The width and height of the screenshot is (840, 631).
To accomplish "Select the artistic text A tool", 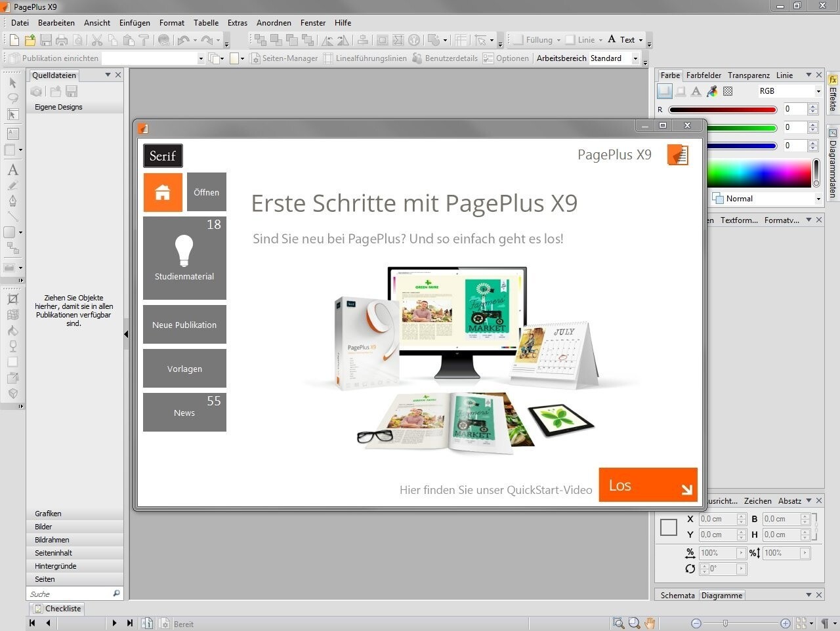I will point(12,170).
